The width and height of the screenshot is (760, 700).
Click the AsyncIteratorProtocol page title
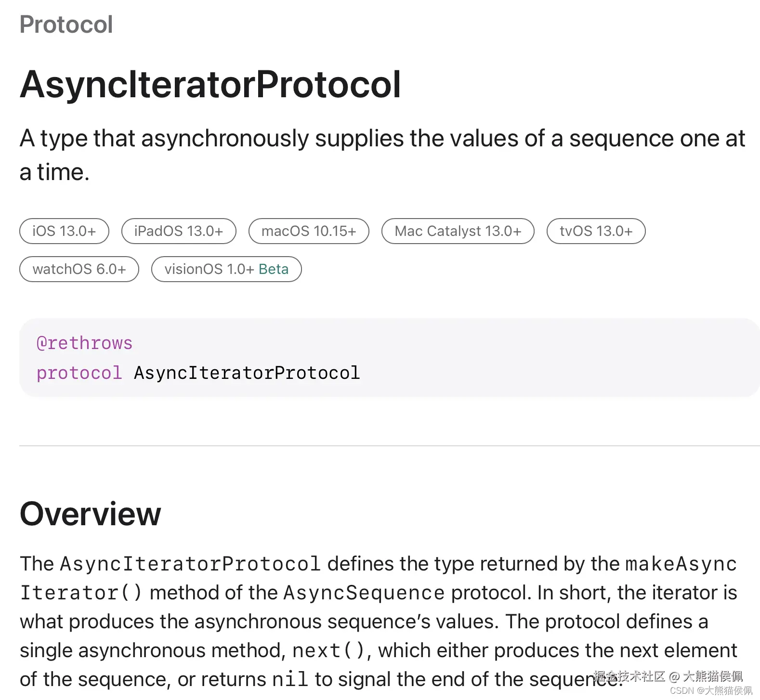pos(210,84)
